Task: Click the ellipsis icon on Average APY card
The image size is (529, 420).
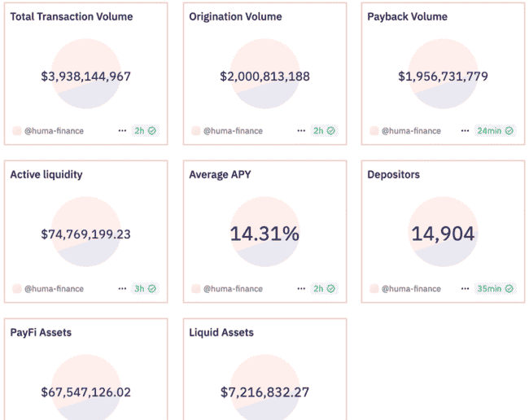Action: [301, 288]
